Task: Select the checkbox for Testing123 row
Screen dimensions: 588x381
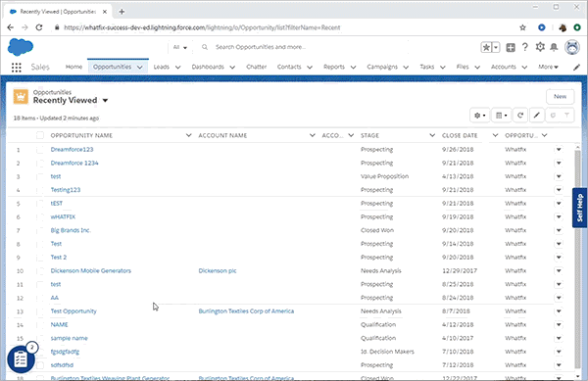Action: pos(40,190)
